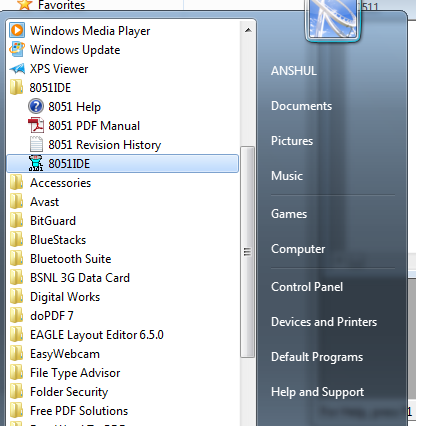The width and height of the screenshot is (443, 437).
Task: Click the File Type Advisor folder icon
Action: 16,372
